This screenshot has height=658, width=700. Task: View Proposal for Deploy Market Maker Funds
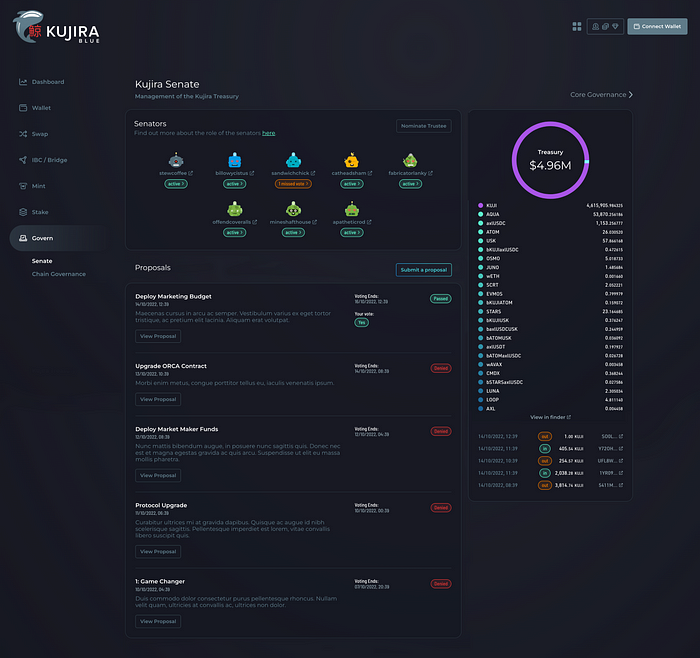point(158,475)
